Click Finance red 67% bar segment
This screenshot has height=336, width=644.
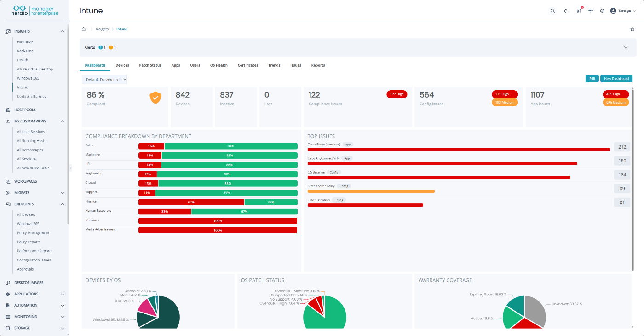(x=191, y=202)
